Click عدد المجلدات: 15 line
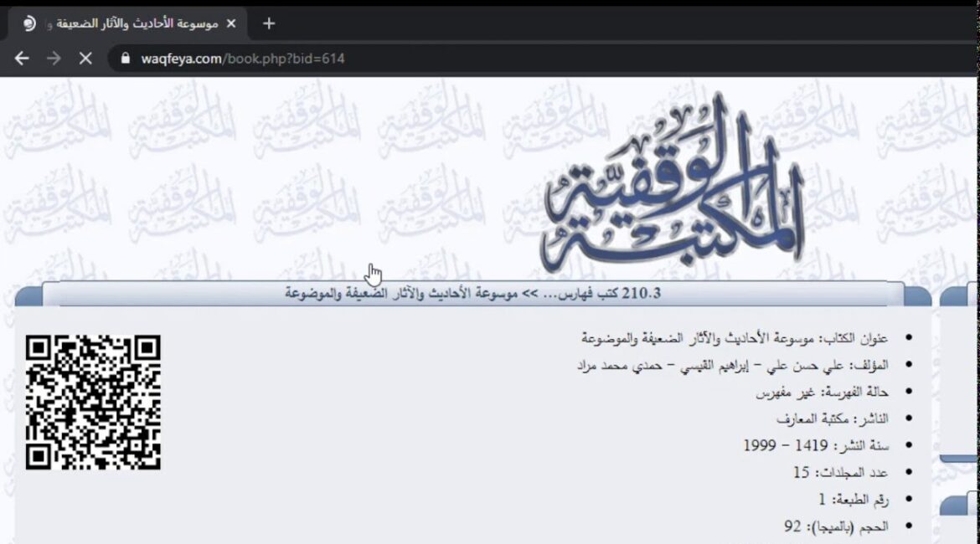 tap(841, 473)
